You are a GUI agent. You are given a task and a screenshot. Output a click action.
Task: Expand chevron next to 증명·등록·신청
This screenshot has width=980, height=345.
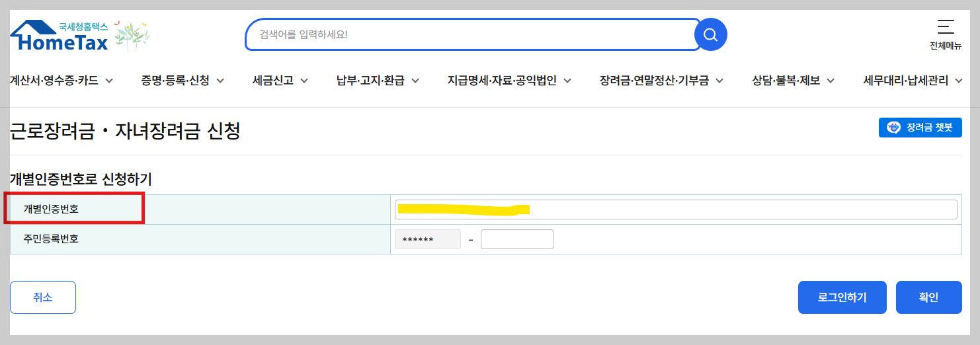pyautogui.click(x=220, y=81)
